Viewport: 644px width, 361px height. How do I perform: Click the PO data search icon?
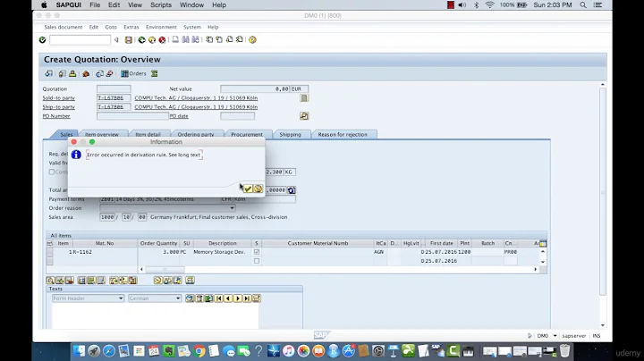coord(304,116)
